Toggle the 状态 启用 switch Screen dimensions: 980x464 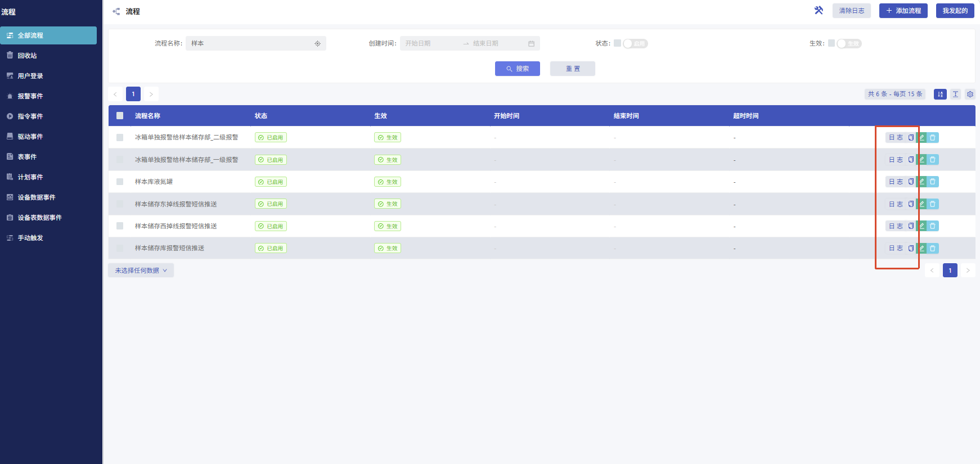point(635,43)
